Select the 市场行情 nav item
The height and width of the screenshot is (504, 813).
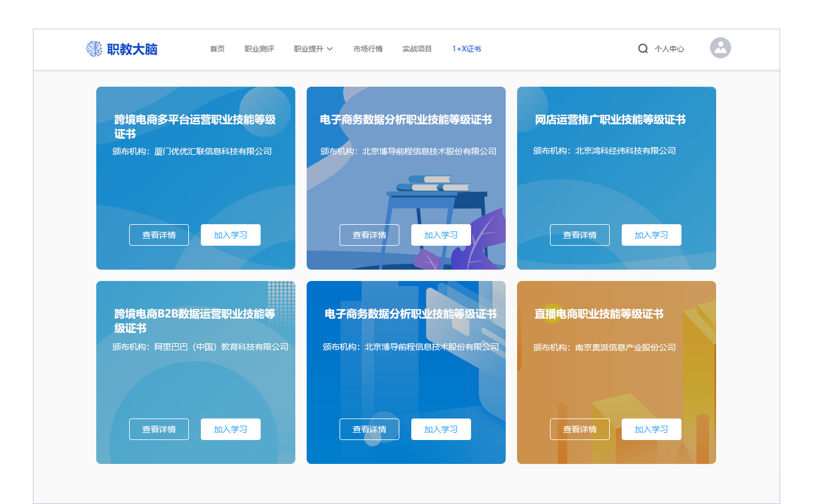368,49
